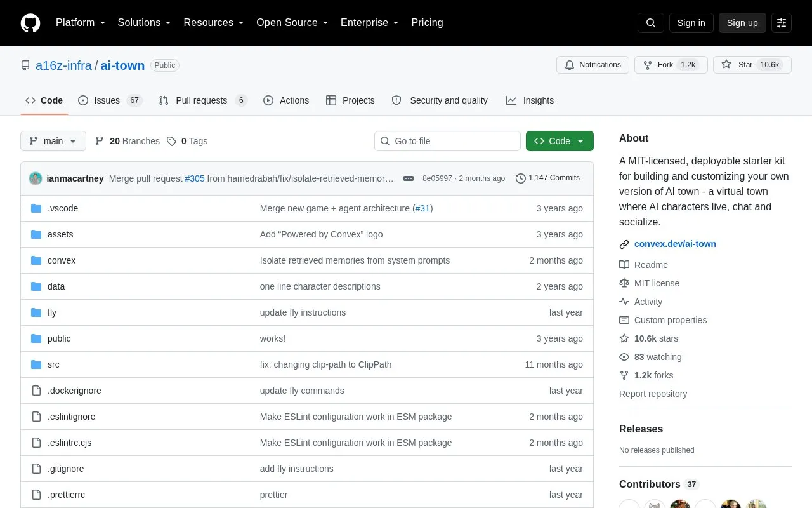View the 20 Branches list
The image size is (812, 508).
click(x=128, y=141)
